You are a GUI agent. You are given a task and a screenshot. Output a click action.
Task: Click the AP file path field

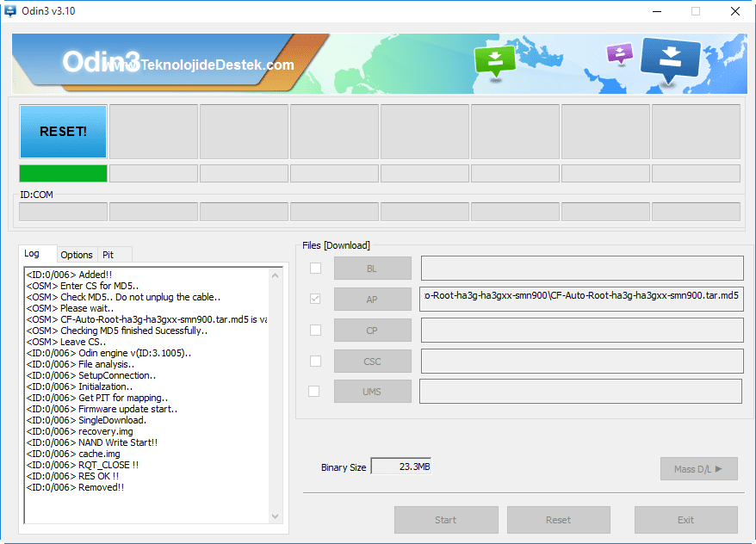[581, 299]
